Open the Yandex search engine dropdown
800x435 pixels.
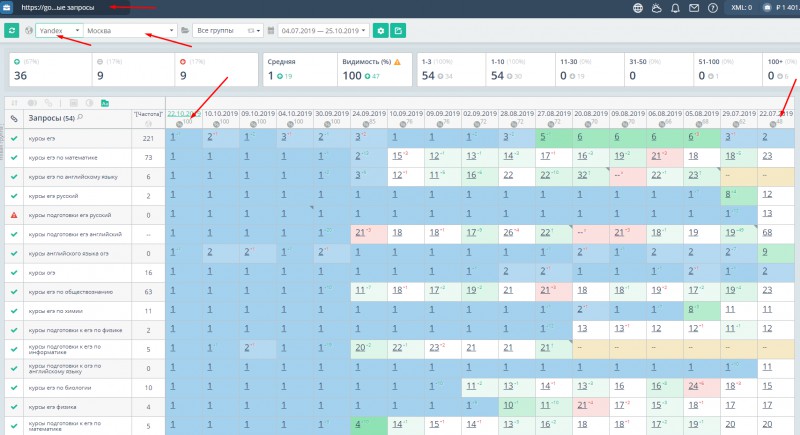coord(59,31)
